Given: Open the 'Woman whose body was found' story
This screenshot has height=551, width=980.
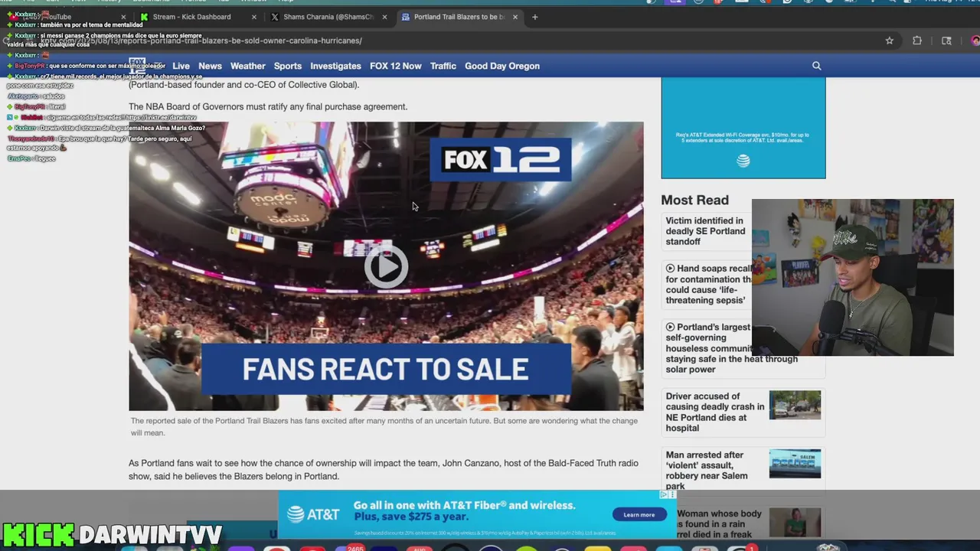Looking at the screenshot, I should (720, 524).
